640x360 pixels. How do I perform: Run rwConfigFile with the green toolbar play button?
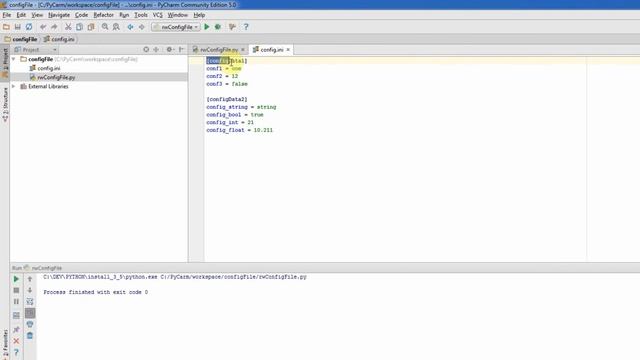pos(207,27)
